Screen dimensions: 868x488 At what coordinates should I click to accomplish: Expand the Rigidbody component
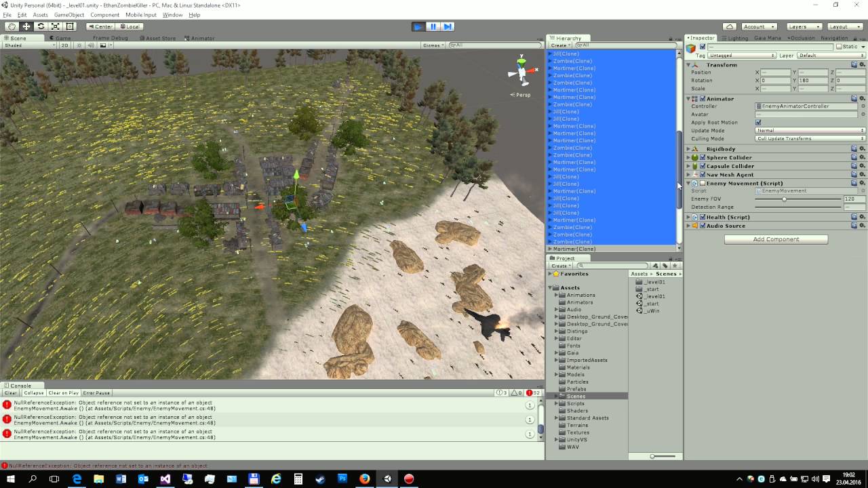tap(688, 149)
